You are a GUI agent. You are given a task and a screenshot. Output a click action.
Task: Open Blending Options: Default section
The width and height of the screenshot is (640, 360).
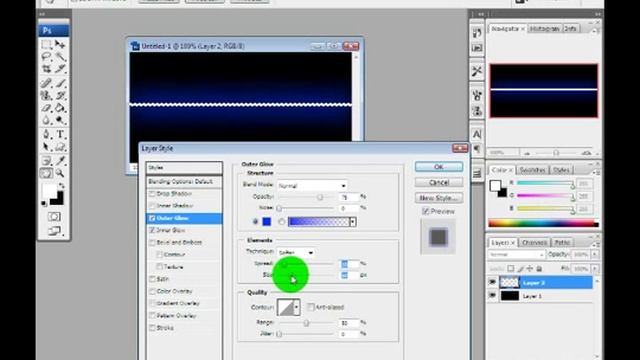[x=184, y=181]
